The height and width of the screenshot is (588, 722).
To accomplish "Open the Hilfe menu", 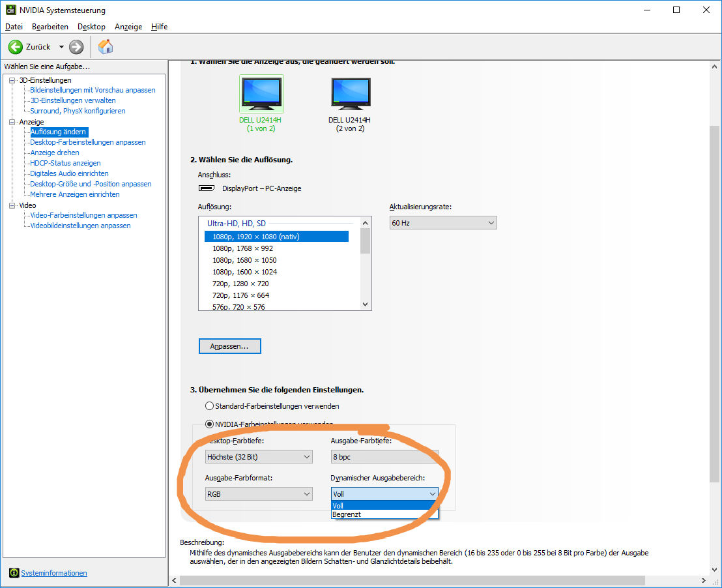I will click(x=159, y=27).
